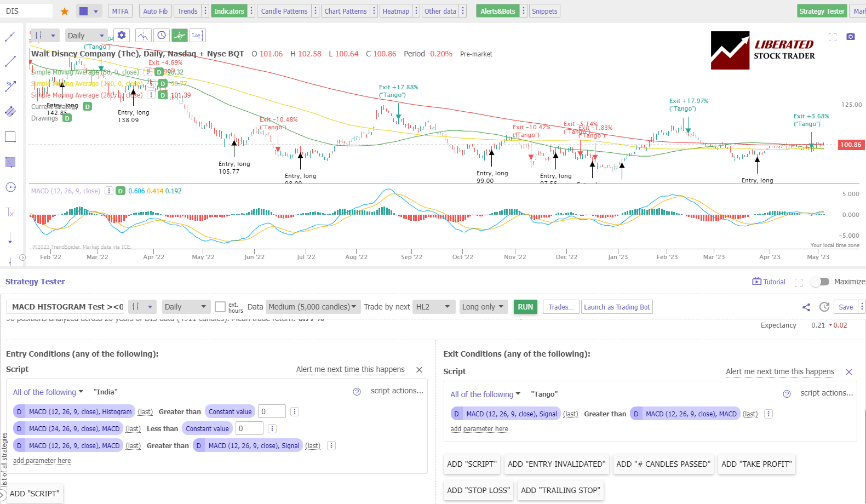Select the parallel channel drawing tool
This screenshot has height=504, width=866.
pos(10,111)
